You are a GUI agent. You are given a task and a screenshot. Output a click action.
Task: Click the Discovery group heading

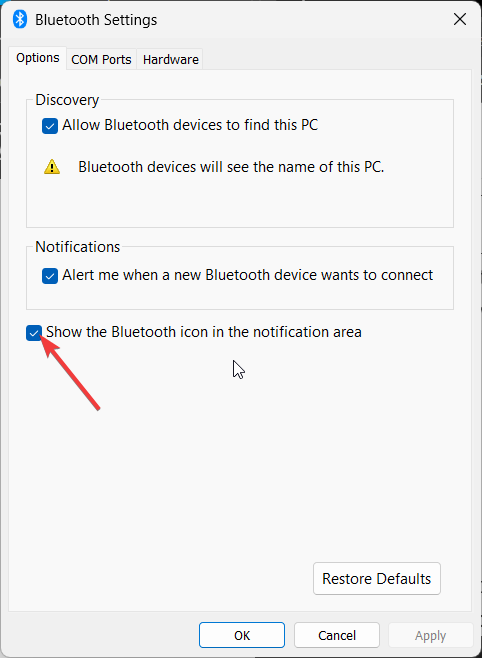click(67, 100)
